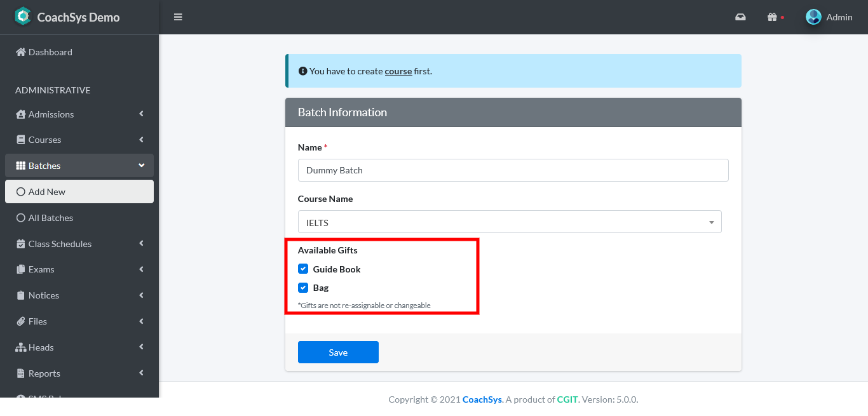Open the inbox tray icon in header
868x416 pixels.
tap(740, 17)
